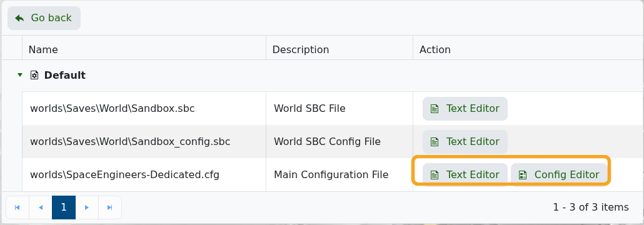Click the Go back button
The image size is (644, 225).
[x=44, y=18]
